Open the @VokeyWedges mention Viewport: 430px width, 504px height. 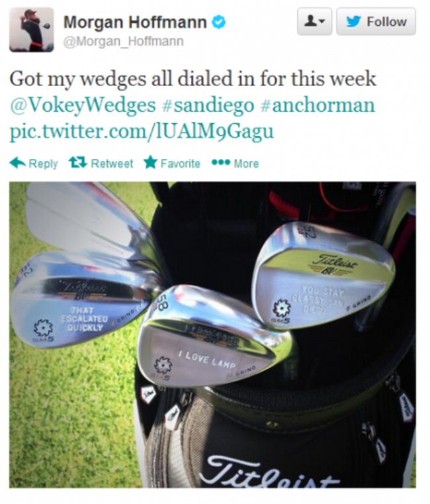(83, 105)
